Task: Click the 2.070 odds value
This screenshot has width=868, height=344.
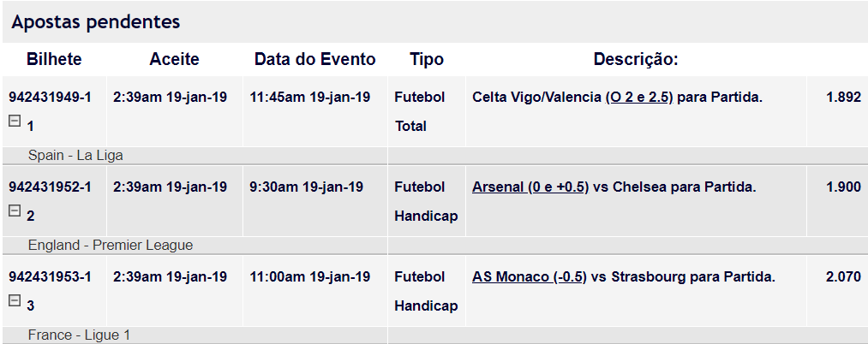Action: pyautogui.click(x=844, y=276)
